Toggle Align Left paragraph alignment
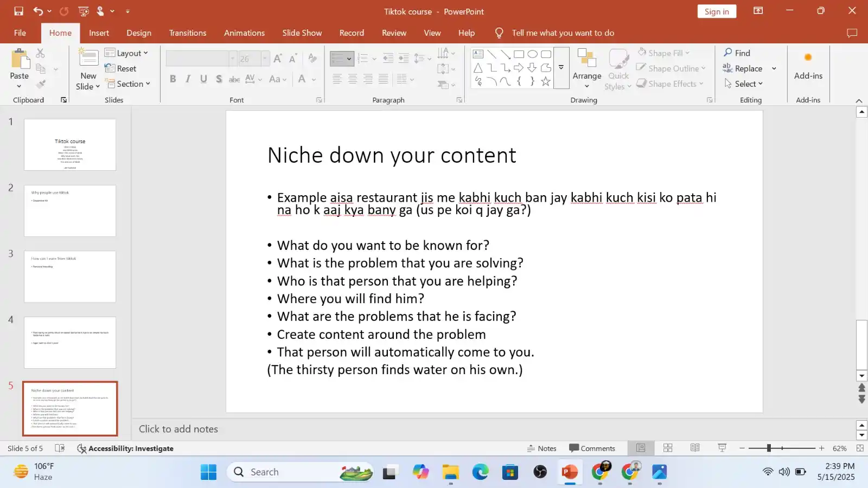This screenshot has width=868, height=488. click(x=337, y=79)
